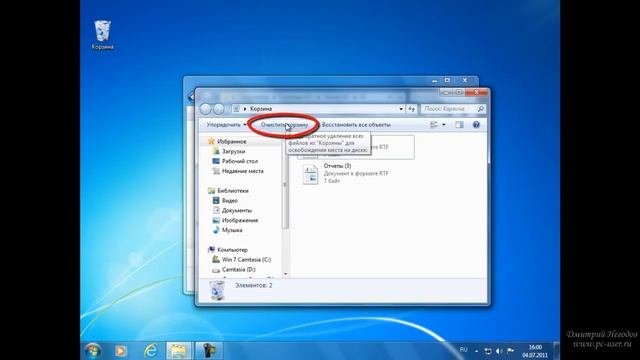Open Рабочий стол in the navigation pane
The height and width of the screenshot is (360, 640).
[240, 161]
